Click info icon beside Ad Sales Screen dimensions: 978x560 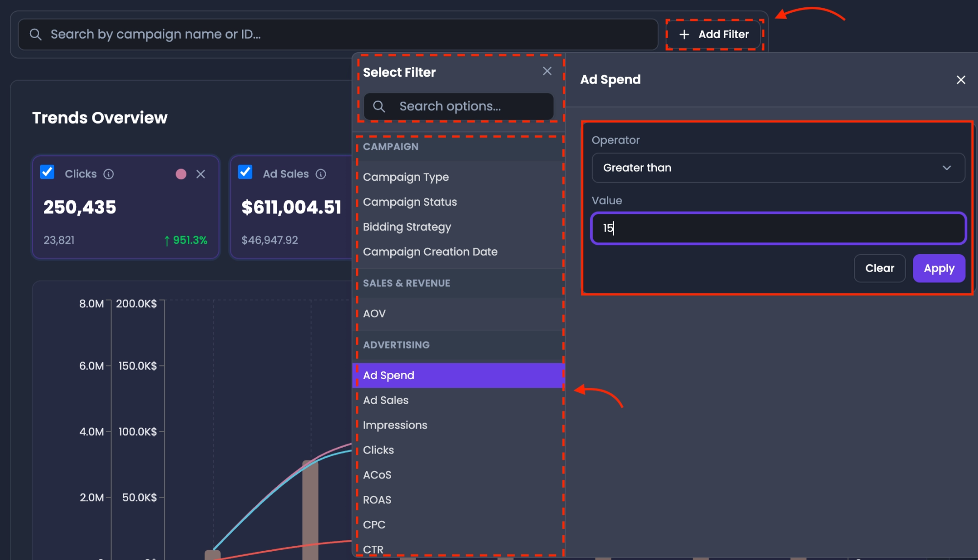(321, 174)
